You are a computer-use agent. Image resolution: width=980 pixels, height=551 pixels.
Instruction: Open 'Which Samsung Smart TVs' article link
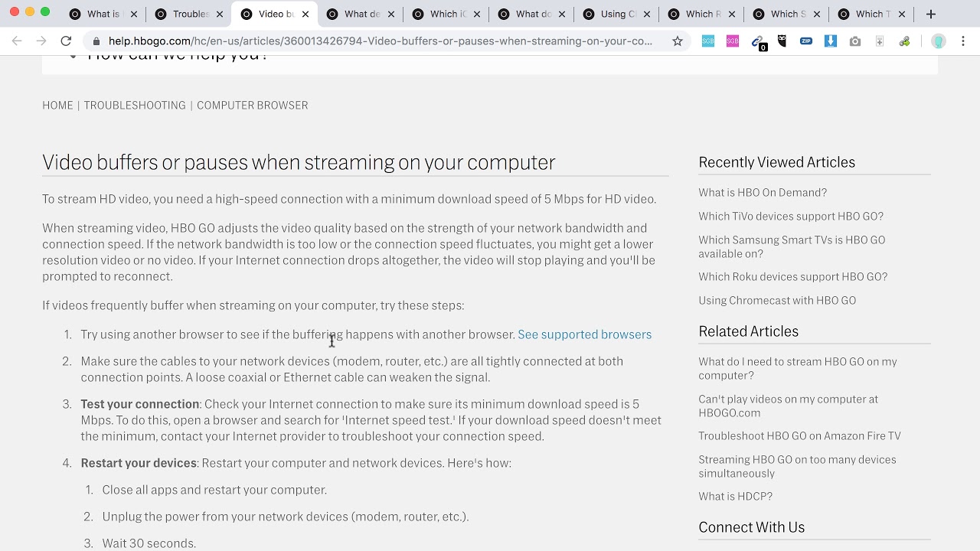(792, 246)
